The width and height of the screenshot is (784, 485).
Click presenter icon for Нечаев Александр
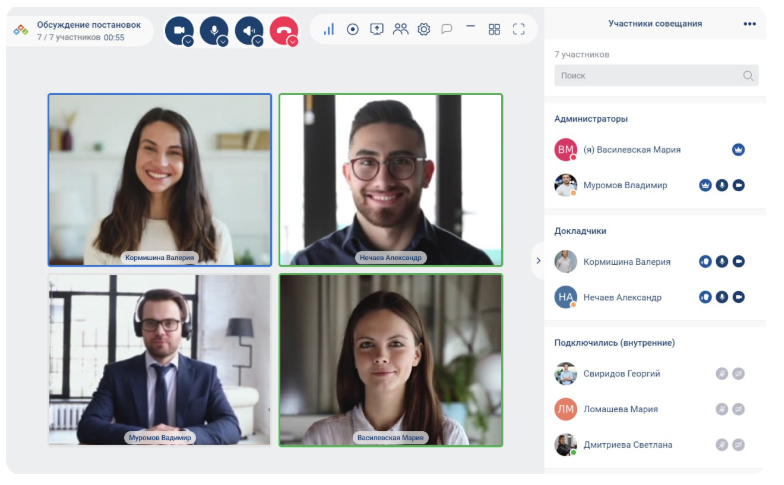pos(706,298)
